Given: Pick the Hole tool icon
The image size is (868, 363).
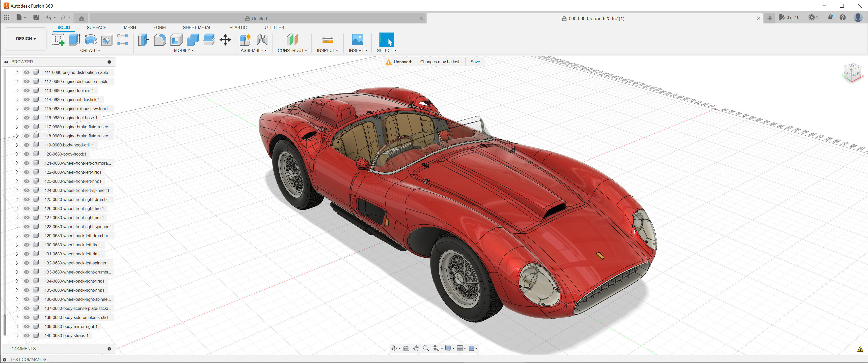Looking at the screenshot, I should point(107,40).
